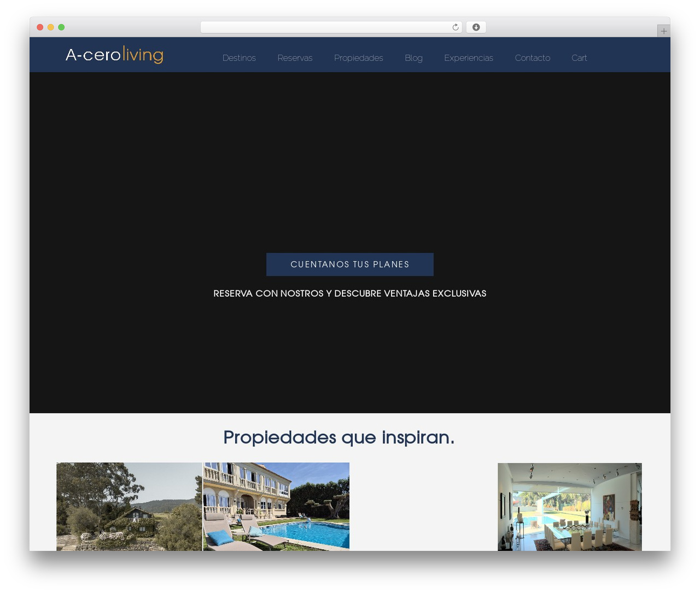This screenshot has width=700, height=593.
Task: Open the Contacto page
Action: (x=533, y=58)
